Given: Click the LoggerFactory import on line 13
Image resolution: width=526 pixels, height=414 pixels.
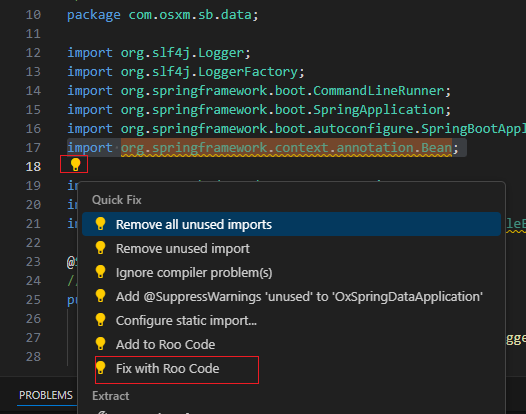Looking at the screenshot, I should [x=186, y=72].
